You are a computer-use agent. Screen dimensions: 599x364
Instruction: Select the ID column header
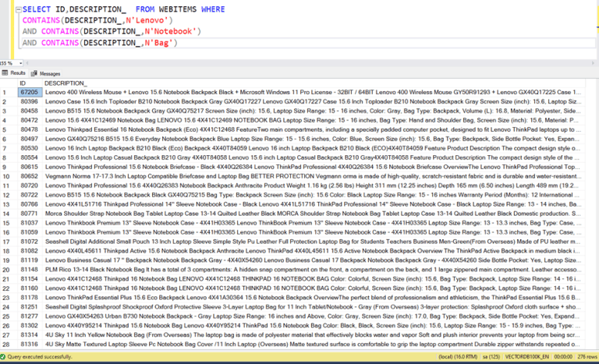30,83
